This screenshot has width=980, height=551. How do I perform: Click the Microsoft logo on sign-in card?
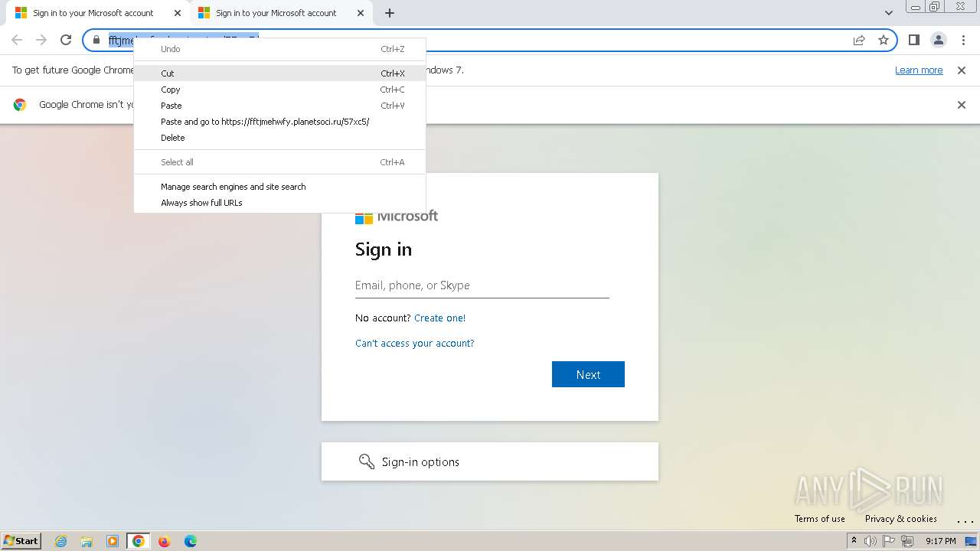tap(397, 216)
